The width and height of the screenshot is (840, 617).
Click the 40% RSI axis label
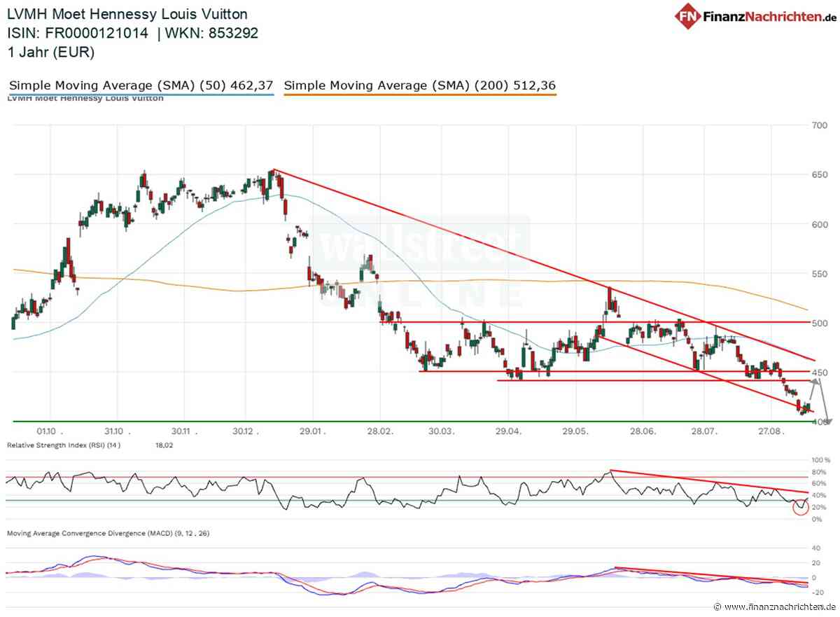pos(819,495)
